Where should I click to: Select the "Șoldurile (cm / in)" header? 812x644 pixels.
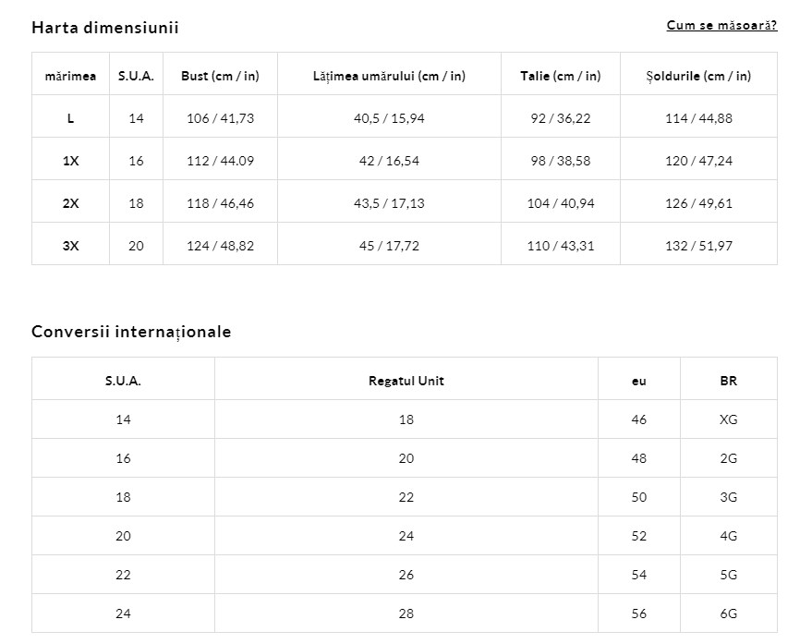tap(698, 76)
